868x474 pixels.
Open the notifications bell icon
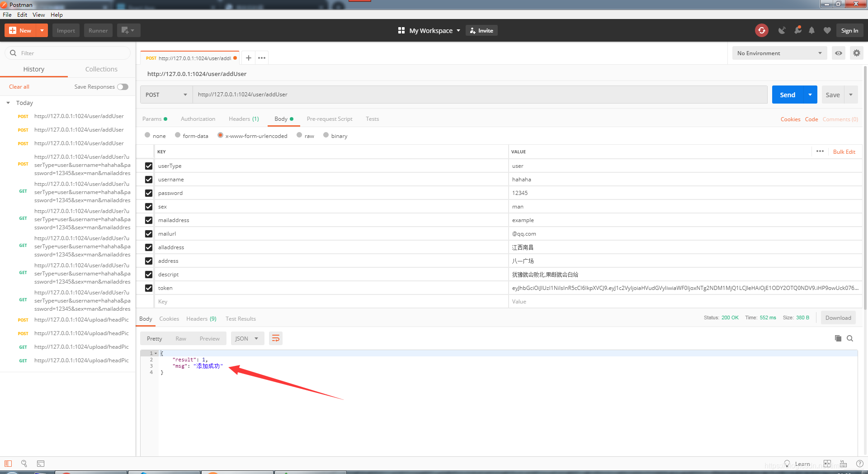click(x=812, y=30)
